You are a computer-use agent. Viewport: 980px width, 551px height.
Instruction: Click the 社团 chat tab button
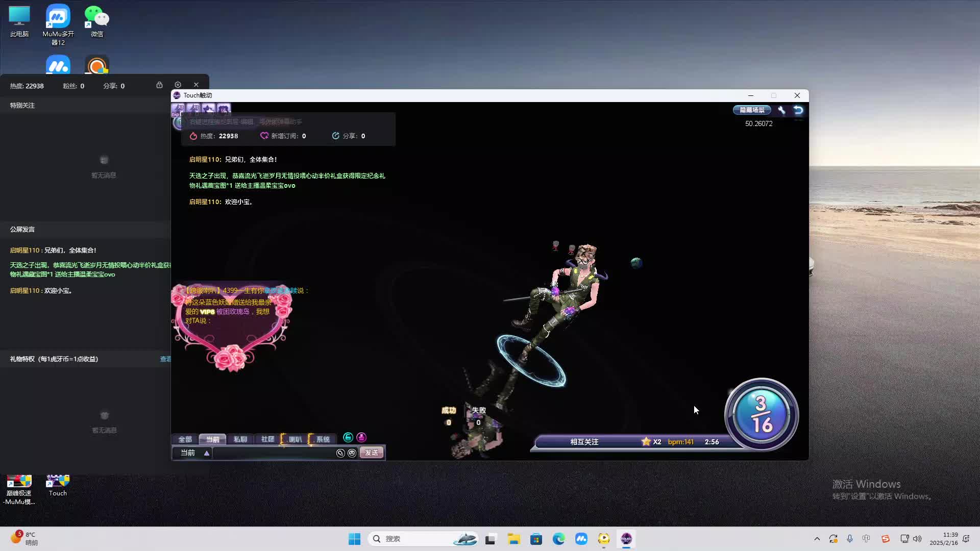tap(267, 439)
